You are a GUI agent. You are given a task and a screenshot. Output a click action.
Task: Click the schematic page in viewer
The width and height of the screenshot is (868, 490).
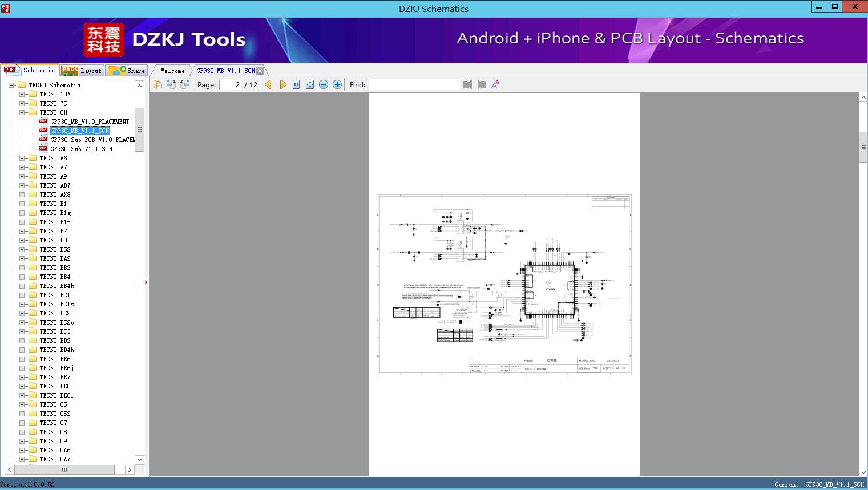click(x=504, y=284)
